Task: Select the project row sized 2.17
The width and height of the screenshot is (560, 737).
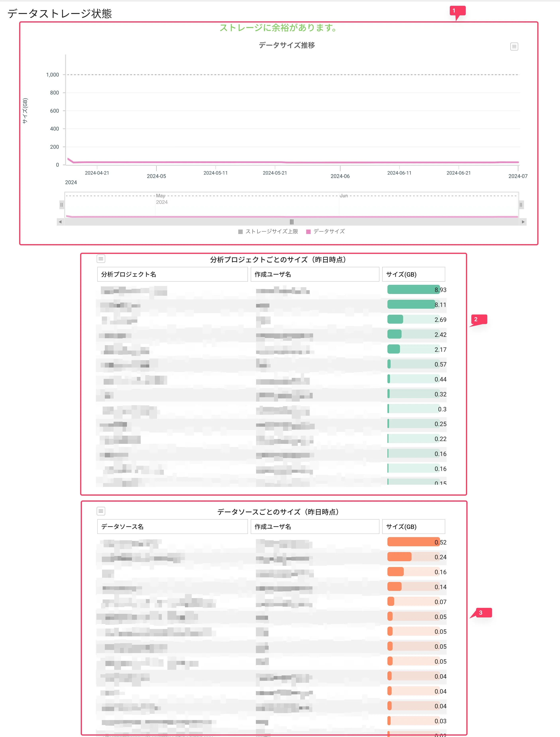Action: [x=271, y=350]
